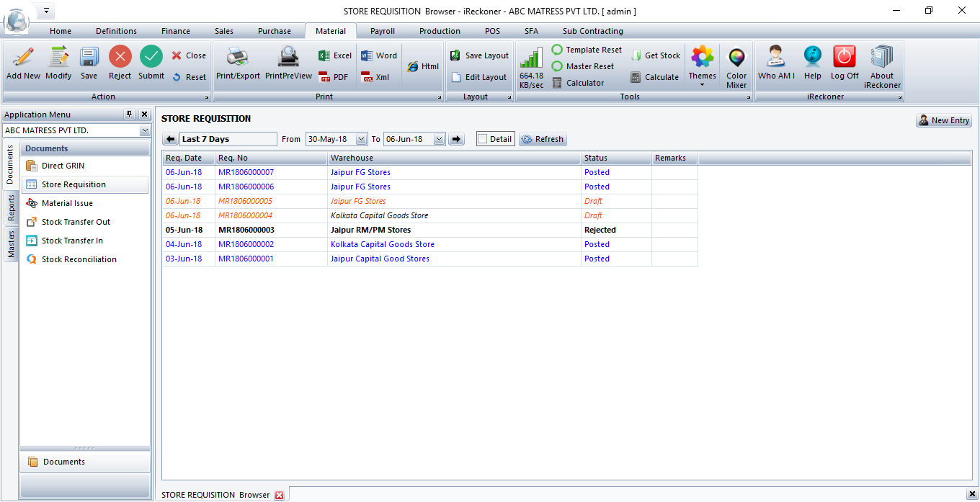Select the Master Reset radio option
Screen dimensions: 980x502
point(557,66)
